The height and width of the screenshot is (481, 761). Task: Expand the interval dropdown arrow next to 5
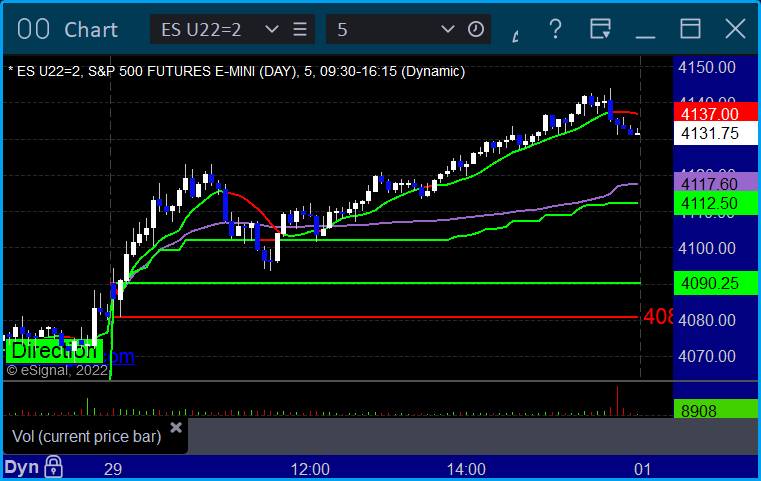[x=447, y=29]
